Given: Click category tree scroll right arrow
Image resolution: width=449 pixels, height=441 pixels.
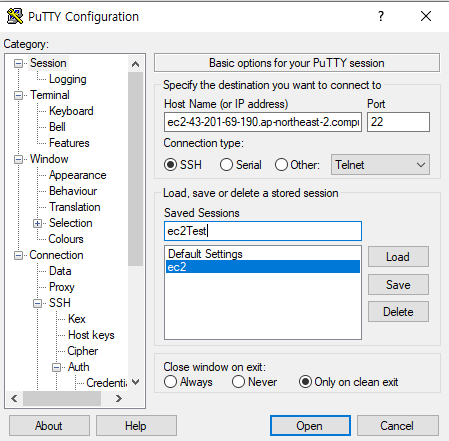Looking at the screenshot, I should 118,398.
